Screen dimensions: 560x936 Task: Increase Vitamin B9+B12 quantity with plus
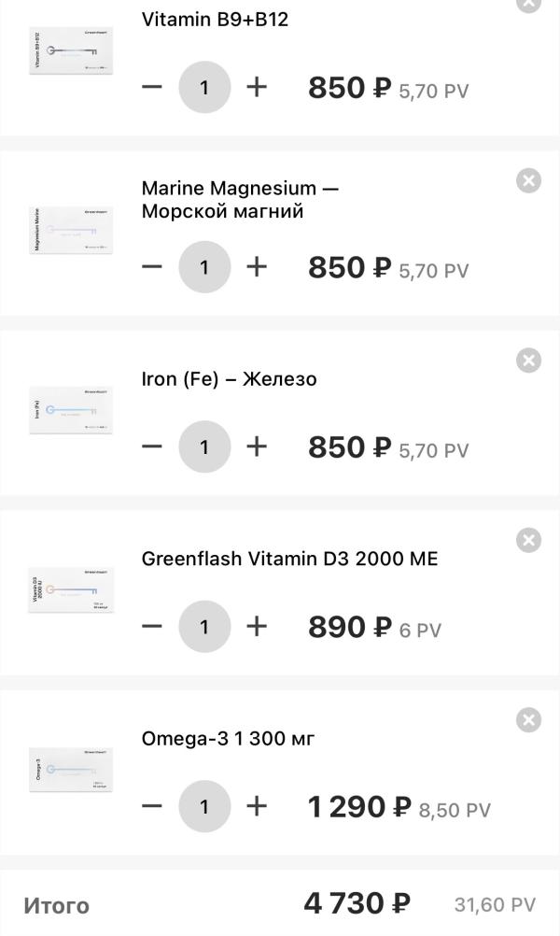tap(257, 87)
